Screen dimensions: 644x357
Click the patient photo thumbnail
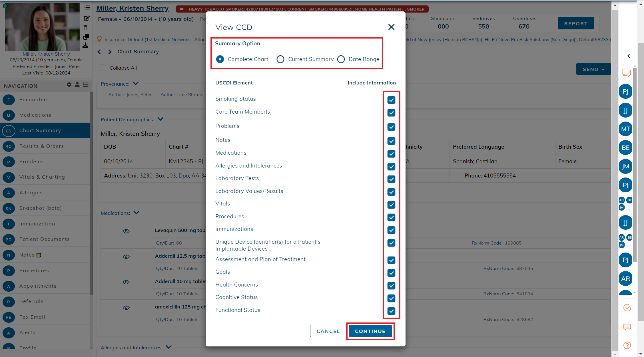42,27
